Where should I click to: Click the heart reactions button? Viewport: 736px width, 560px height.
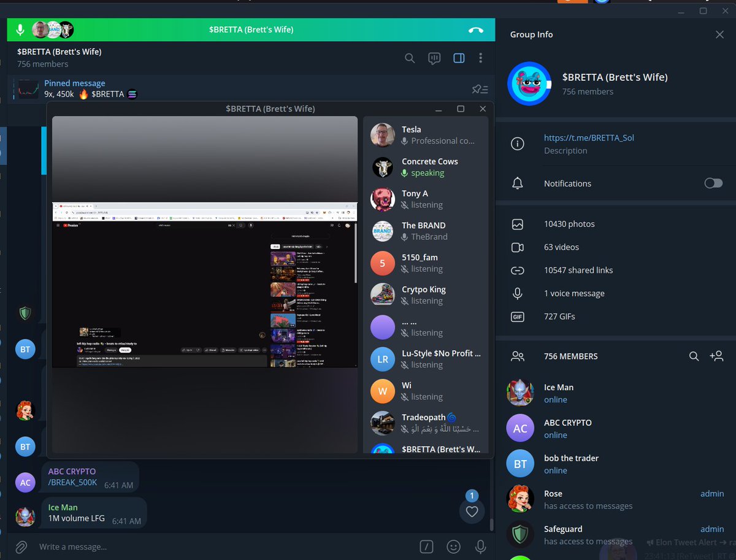pyautogui.click(x=472, y=512)
